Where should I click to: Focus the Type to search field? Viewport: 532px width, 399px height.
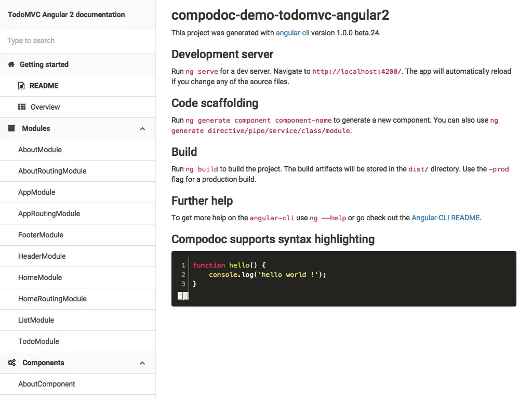tap(78, 41)
